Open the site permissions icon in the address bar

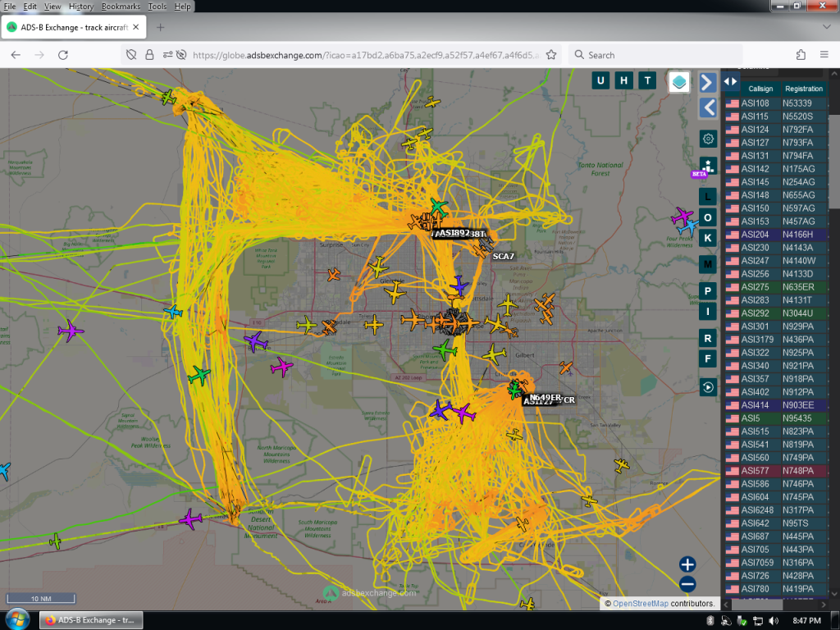(x=167, y=55)
